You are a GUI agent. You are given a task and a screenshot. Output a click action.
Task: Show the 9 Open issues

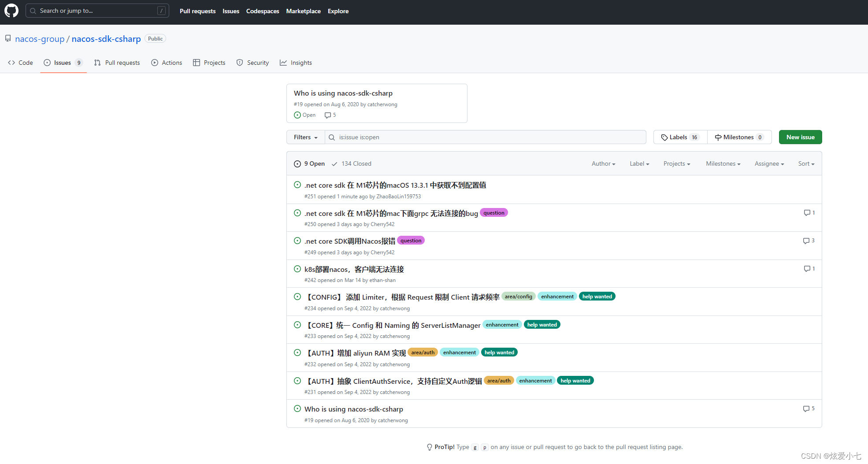(309, 164)
